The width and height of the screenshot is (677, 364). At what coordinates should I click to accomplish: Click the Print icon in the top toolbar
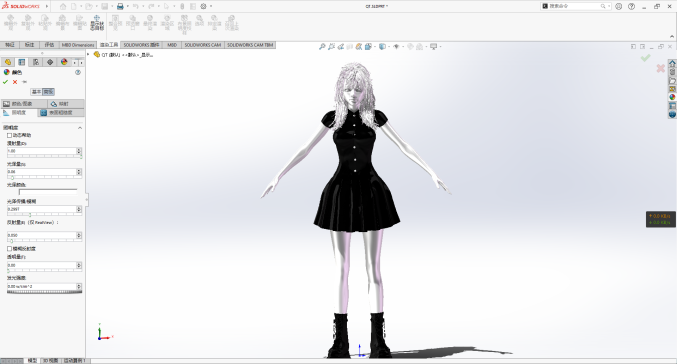(120, 6)
